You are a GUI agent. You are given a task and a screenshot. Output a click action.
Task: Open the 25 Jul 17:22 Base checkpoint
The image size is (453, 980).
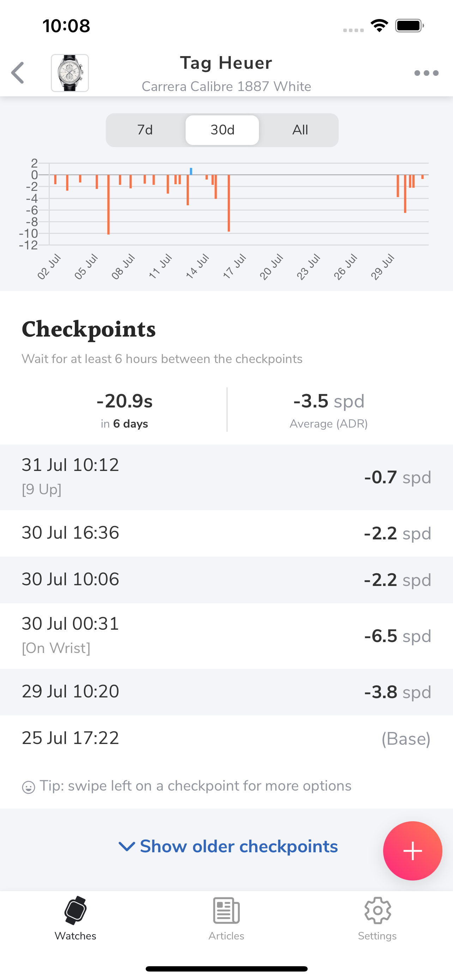(x=226, y=738)
